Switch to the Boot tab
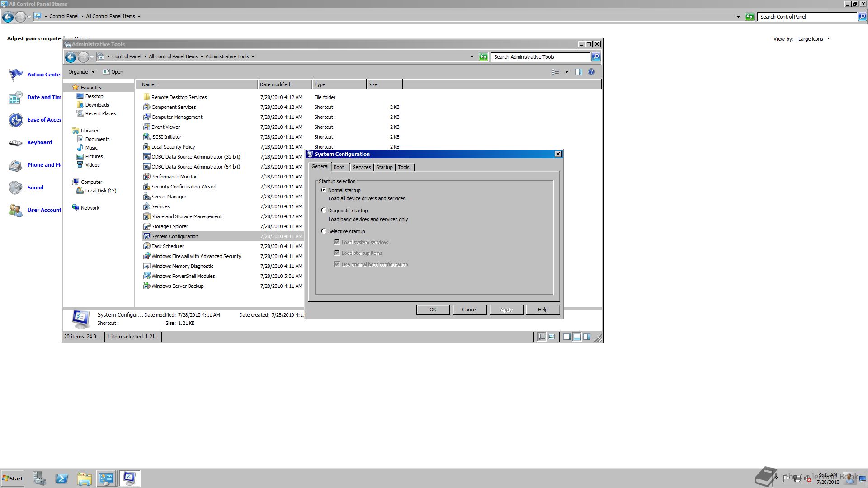The image size is (868, 488). (x=339, y=167)
